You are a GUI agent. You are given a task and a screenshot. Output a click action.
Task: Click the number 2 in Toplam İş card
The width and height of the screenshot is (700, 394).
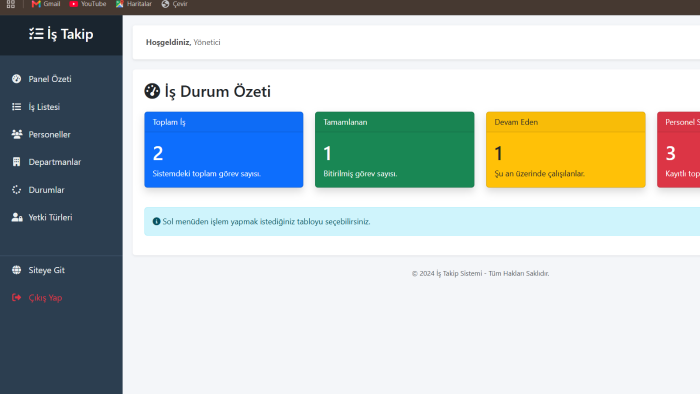click(158, 153)
